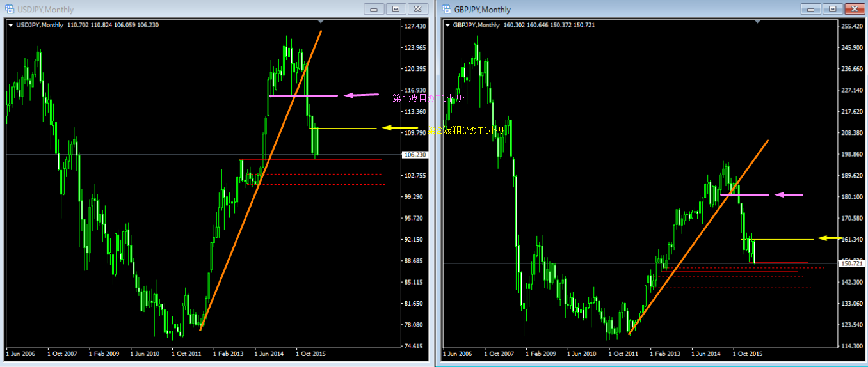Close the GBPJPY,Monthly chart window
Viewport: 868px width, 367px height.
tap(854, 9)
